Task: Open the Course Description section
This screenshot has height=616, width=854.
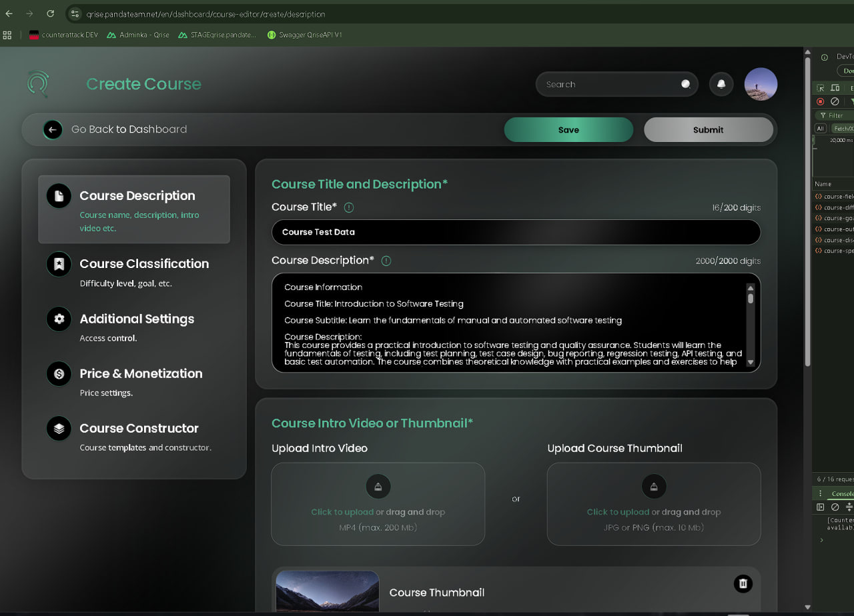Action: [x=134, y=209]
